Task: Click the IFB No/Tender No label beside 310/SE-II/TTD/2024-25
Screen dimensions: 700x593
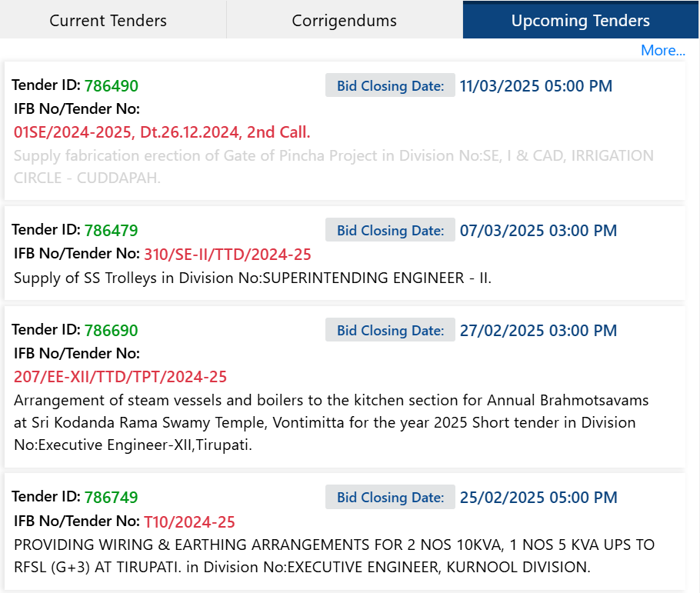Action: 77,254
